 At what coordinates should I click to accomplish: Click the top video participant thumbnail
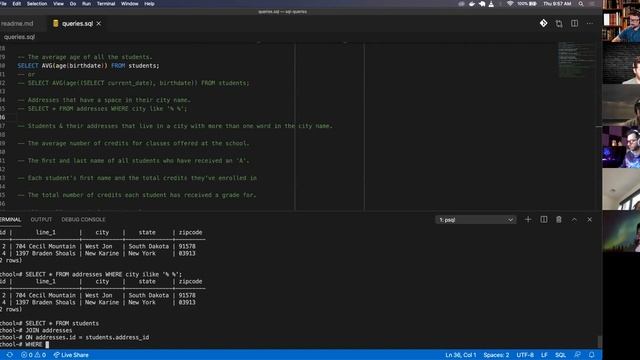click(x=621, y=21)
